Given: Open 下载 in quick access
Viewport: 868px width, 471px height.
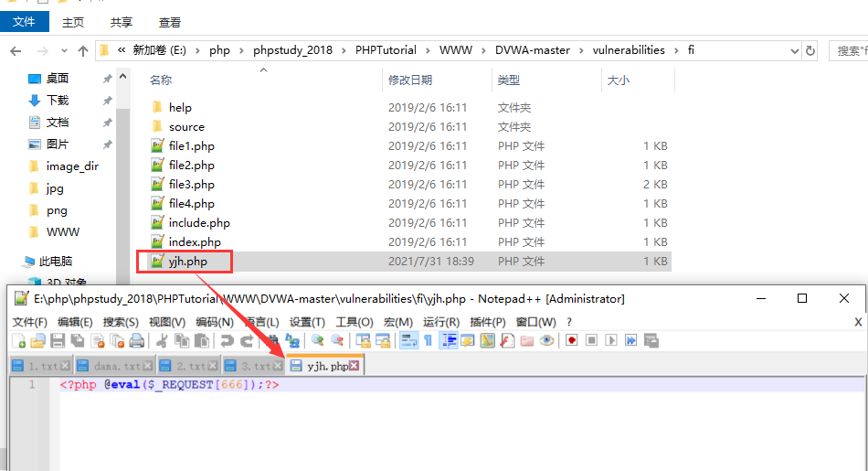Looking at the screenshot, I should 57,101.
